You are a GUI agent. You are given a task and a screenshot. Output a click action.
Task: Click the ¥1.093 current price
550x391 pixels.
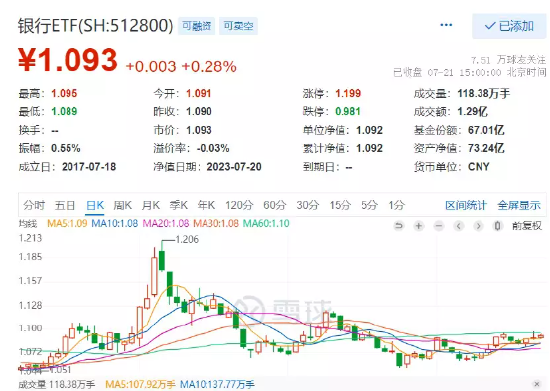(68, 60)
